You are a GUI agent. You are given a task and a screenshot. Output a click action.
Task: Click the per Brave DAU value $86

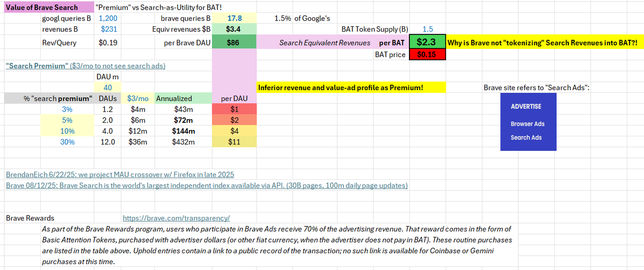click(235, 43)
